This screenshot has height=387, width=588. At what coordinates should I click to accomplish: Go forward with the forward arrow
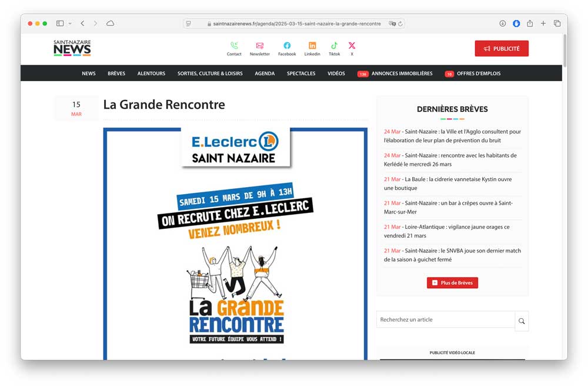click(95, 24)
